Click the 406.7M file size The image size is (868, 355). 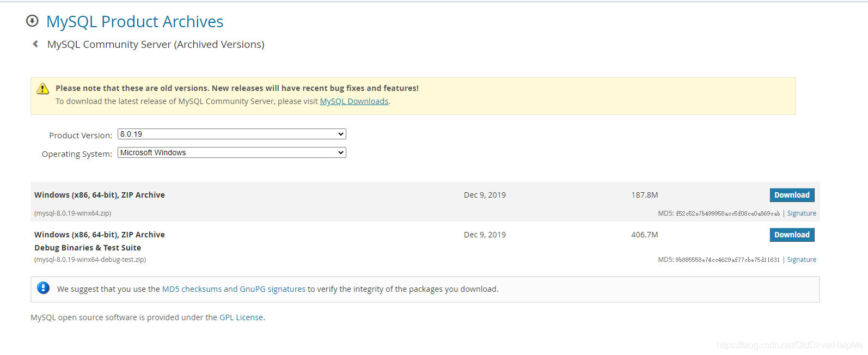coord(645,235)
